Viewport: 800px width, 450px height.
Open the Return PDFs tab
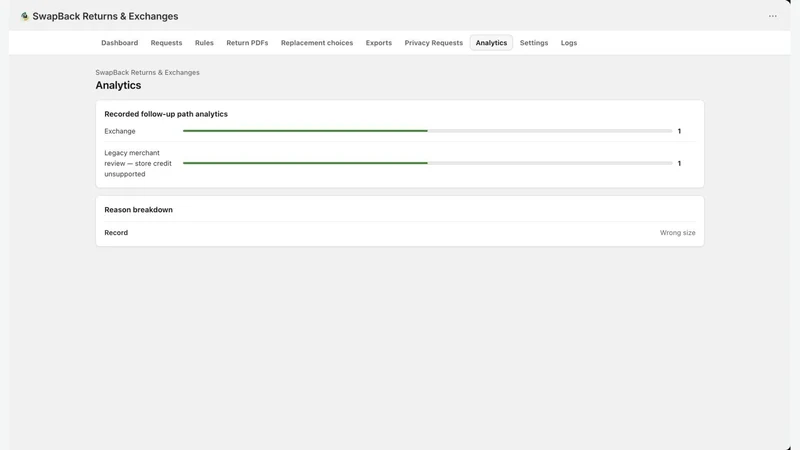tap(247, 43)
